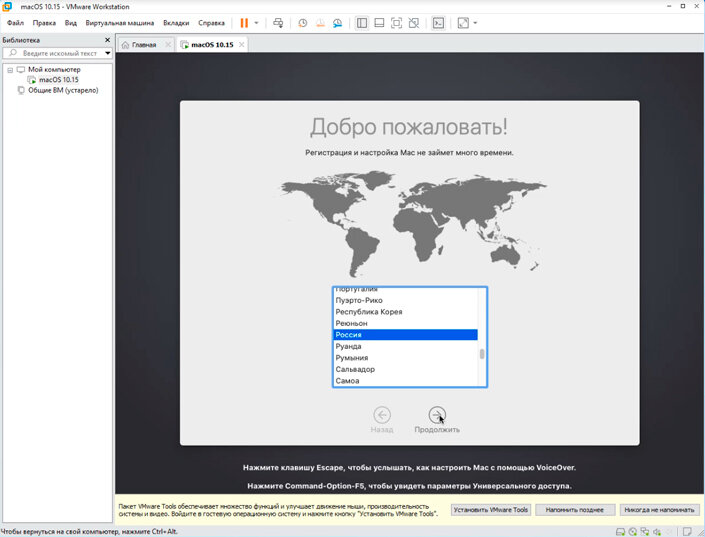Choose Пуэрто-Рико in the country list
Image resolution: width=705 pixels, height=537 pixels.
tap(405, 300)
